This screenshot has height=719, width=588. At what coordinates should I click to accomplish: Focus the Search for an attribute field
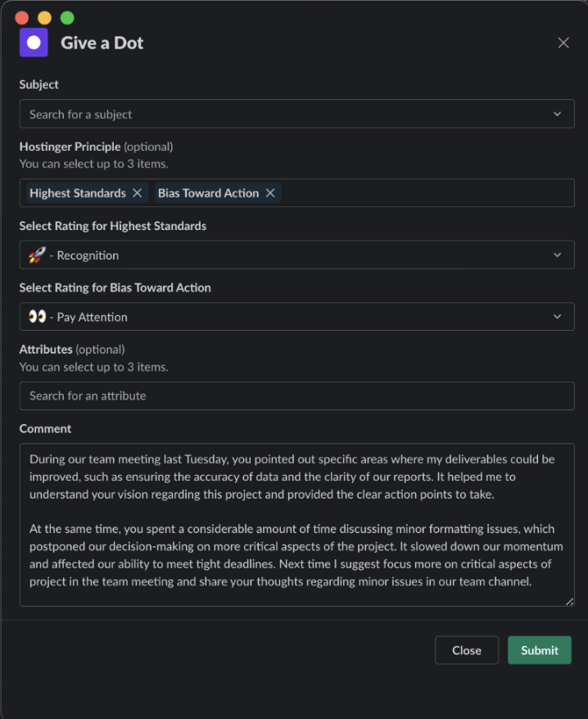pos(296,396)
